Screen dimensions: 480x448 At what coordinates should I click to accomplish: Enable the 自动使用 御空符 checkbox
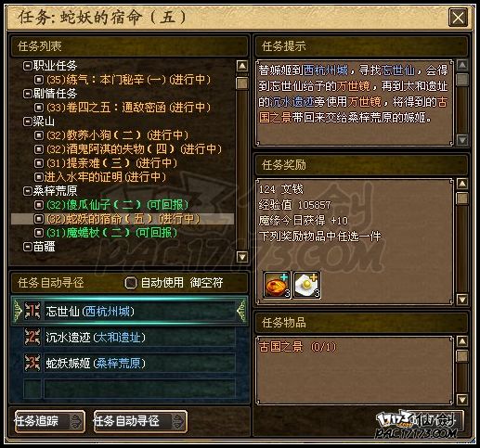131,283
